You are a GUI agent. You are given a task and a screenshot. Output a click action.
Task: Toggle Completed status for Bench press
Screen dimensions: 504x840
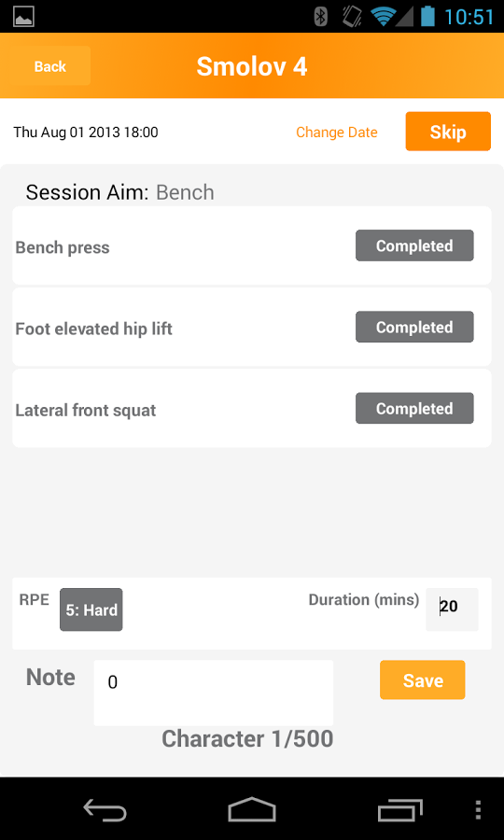click(414, 245)
